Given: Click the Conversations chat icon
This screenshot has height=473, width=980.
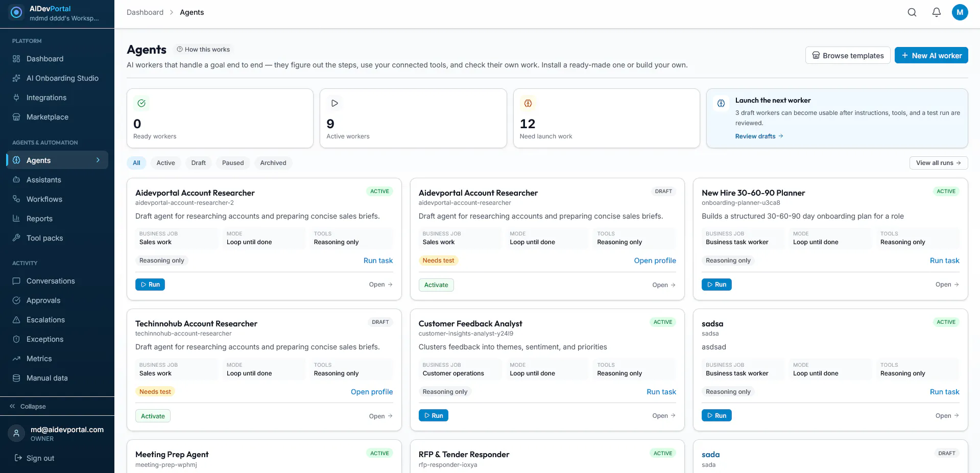Looking at the screenshot, I should coord(16,281).
